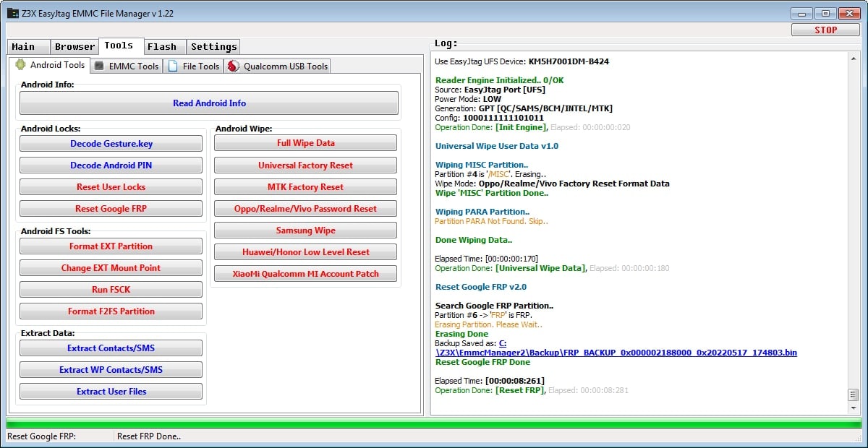The width and height of the screenshot is (868, 448).
Task: Switch to the Browser tab
Action: pyautogui.click(x=75, y=46)
